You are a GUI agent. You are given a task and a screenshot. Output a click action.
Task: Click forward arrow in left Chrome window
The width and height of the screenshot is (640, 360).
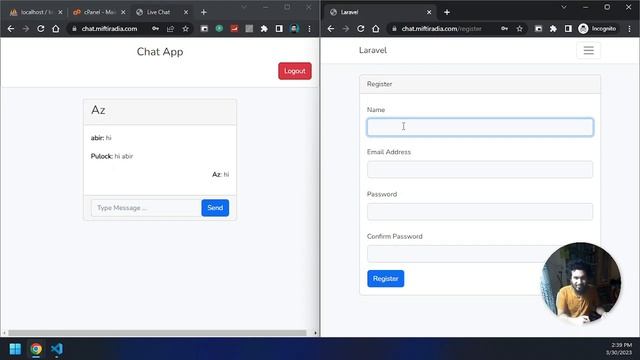coord(26,29)
